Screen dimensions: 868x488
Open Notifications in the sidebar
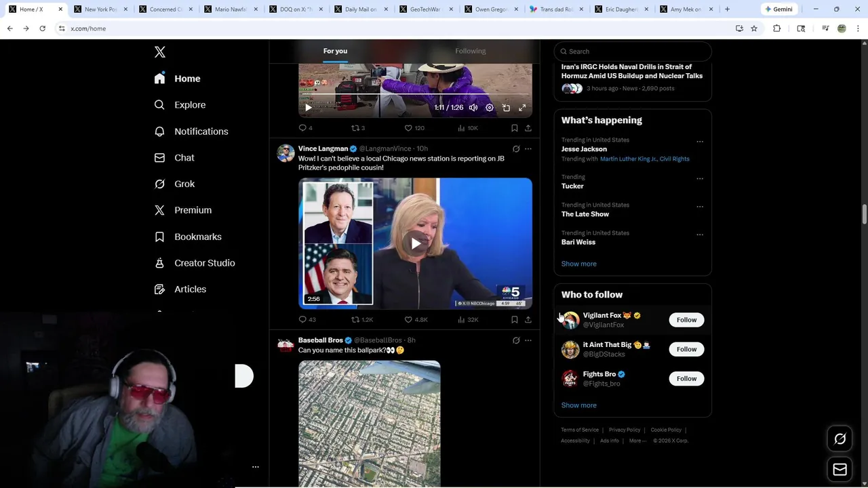(191, 131)
